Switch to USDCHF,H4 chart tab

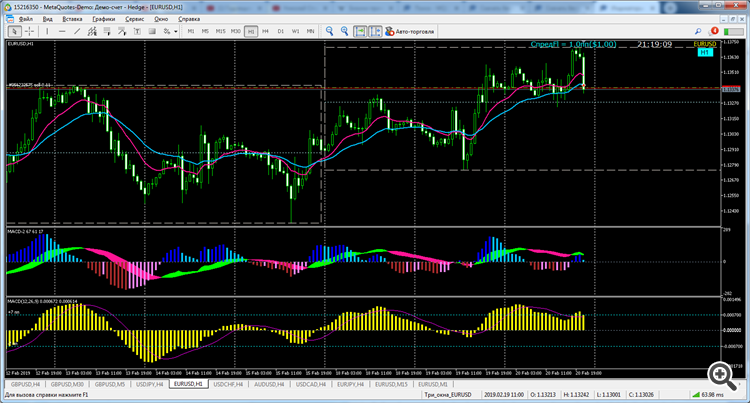click(228, 384)
